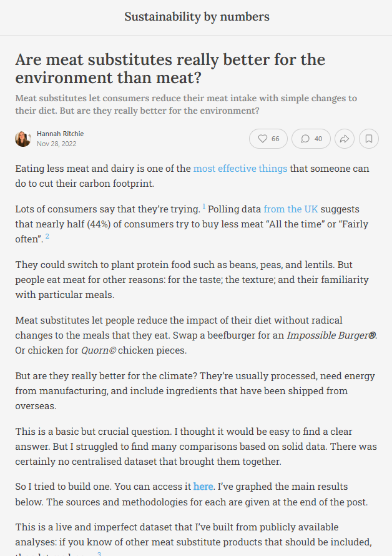Go to Sustainability by numbers home title
The width and height of the screenshot is (392, 556).
pos(197,17)
